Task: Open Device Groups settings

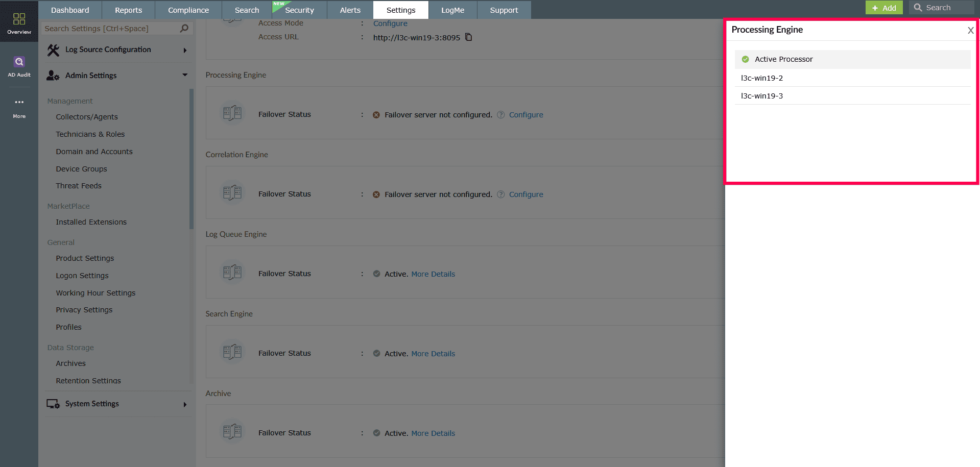Action: pyautogui.click(x=81, y=169)
